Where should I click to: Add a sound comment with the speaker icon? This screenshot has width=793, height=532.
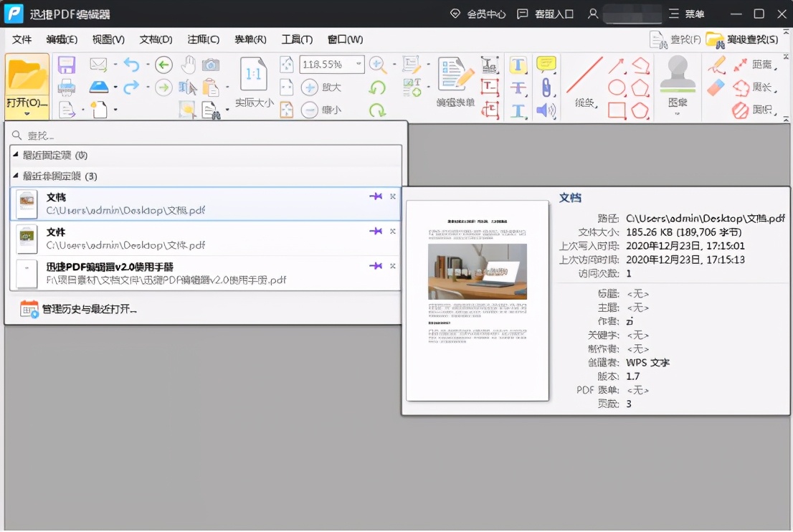point(546,110)
